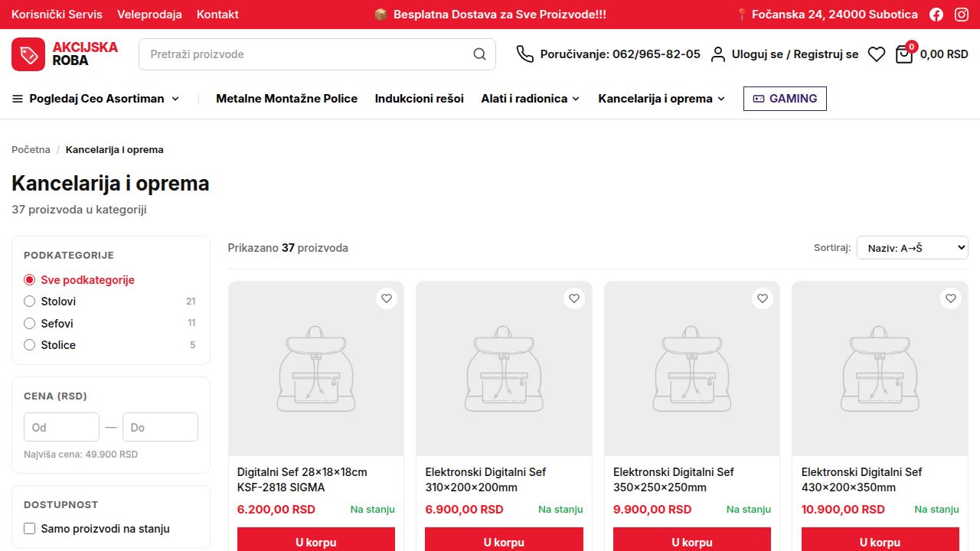The width and height of the screenshot is (980, 551).
Task: Favorite the Elektronski Digitalni Sef 310×200×200mm
Action: [x=574, y=298]
